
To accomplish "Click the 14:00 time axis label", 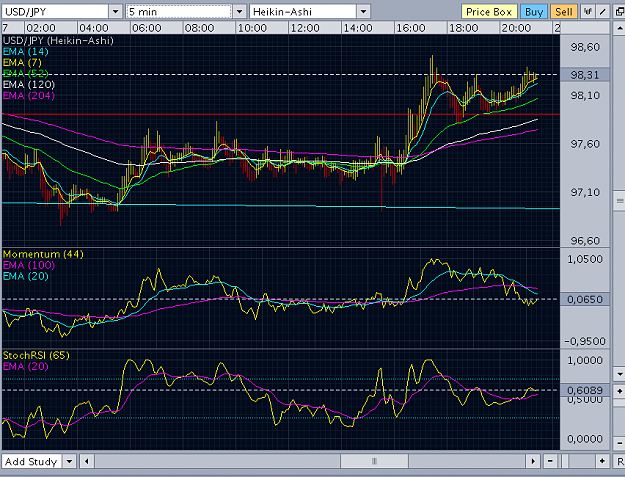I will (x=358, y=28).
